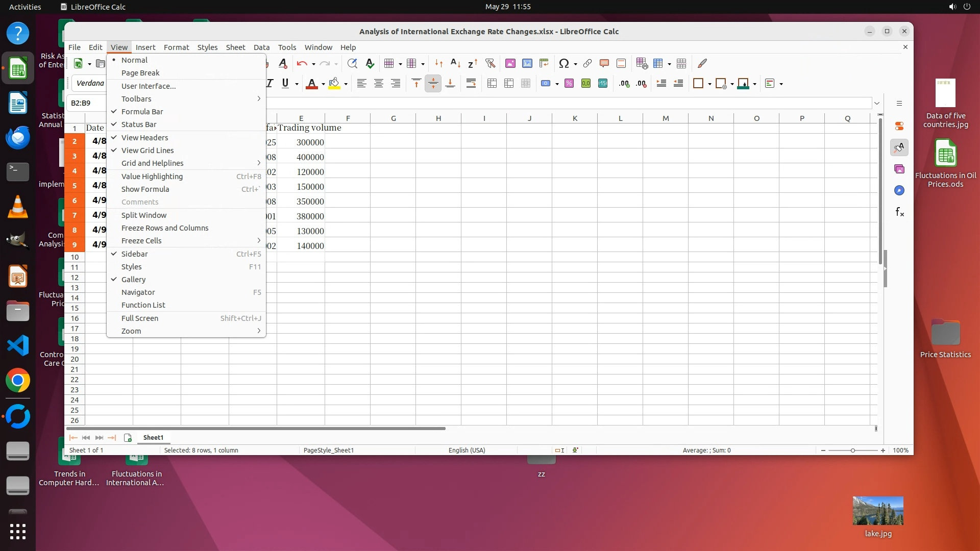Click the Format as Percent icon
This screenshot has height=551, width=980.
point(569,84)
